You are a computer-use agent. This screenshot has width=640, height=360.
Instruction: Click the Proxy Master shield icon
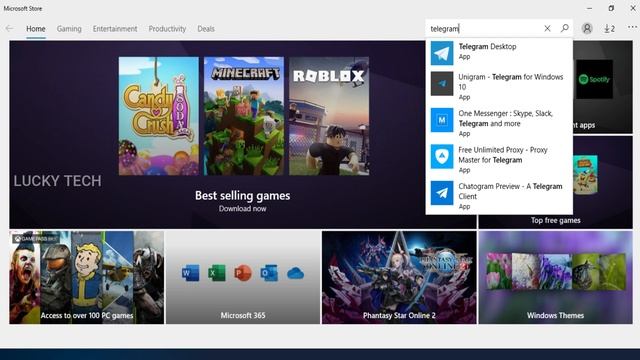tap(442, 156)
